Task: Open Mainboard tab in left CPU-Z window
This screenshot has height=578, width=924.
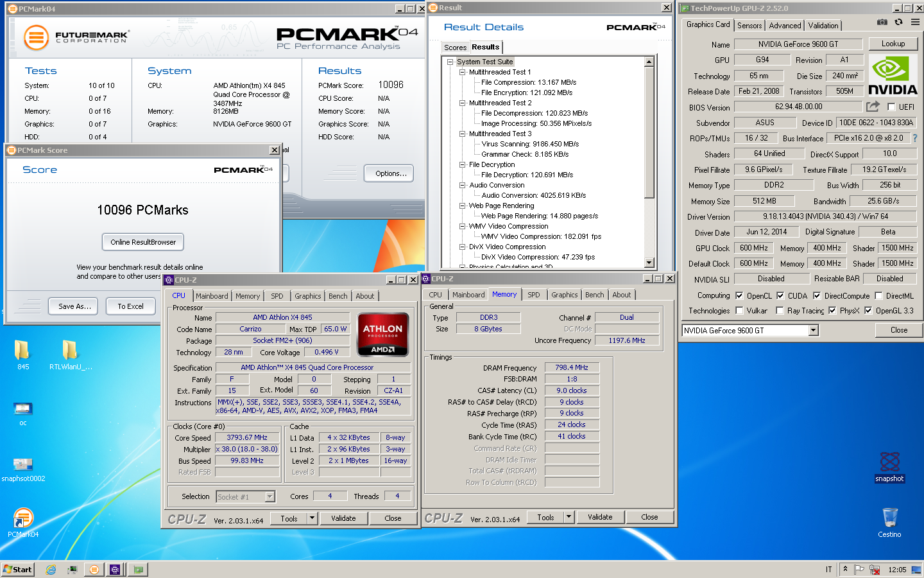Action: click(x=212, y=296)
